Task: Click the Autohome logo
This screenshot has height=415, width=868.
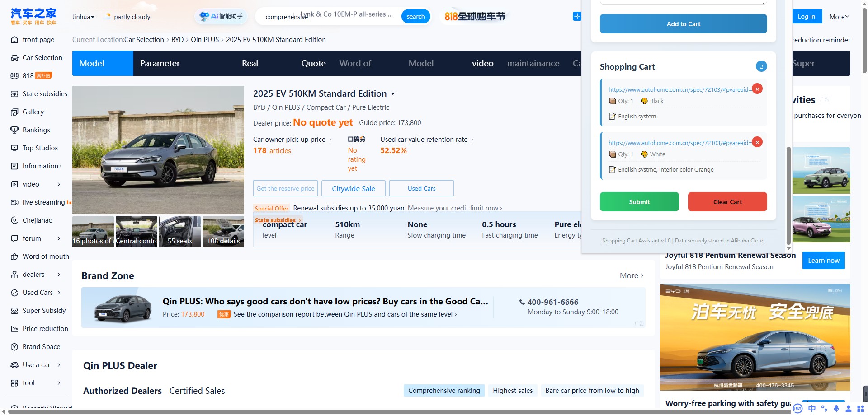Action: (x=33, y=16)
